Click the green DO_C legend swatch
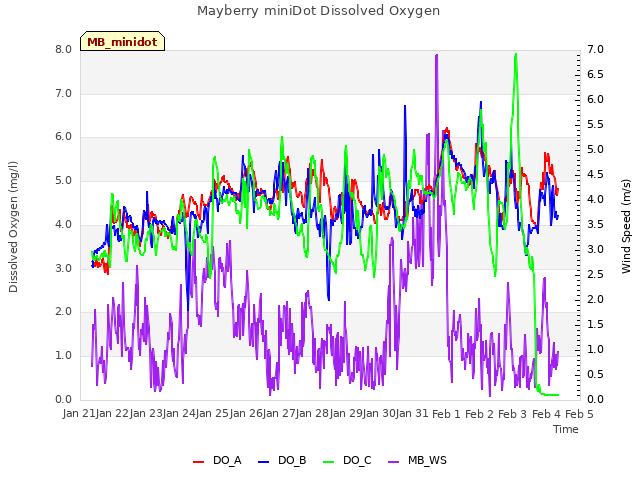Screen dimensions: 640x480 [x=329, y=462]
